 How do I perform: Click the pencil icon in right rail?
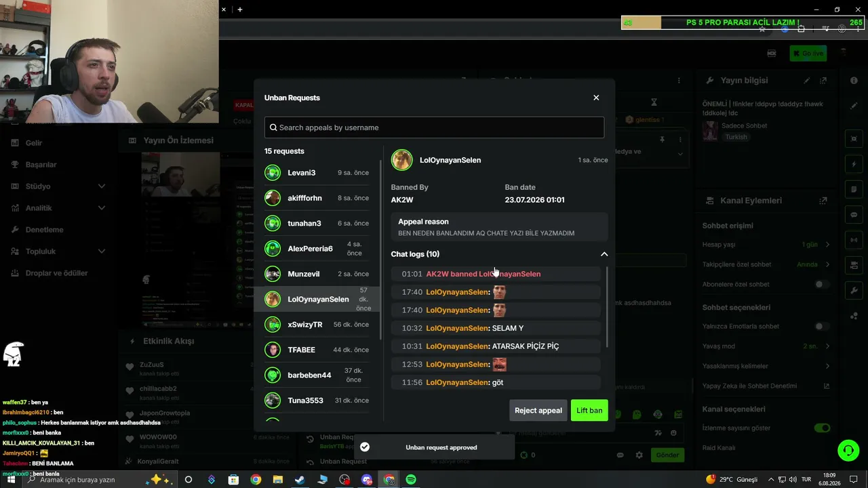[x=854, y=106]
